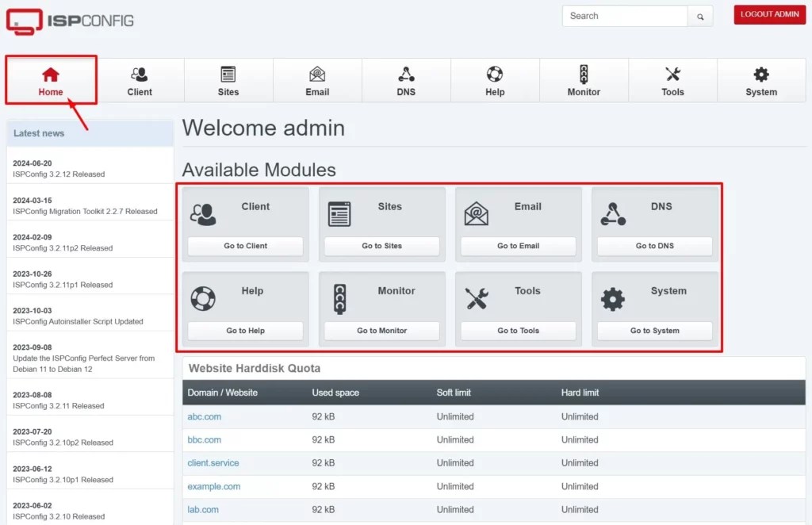812x525 pixels.
Task: Click the search magnifier icon
Action: 700,17
